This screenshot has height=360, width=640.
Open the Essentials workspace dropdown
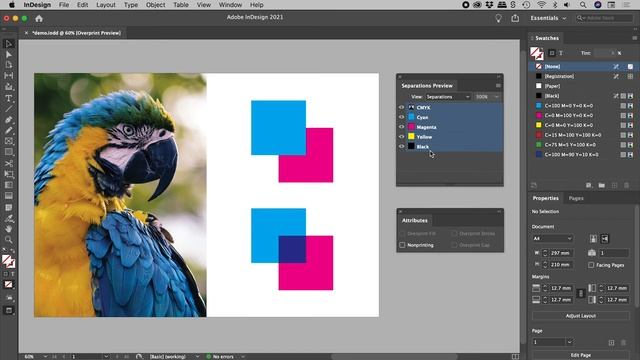548,18
